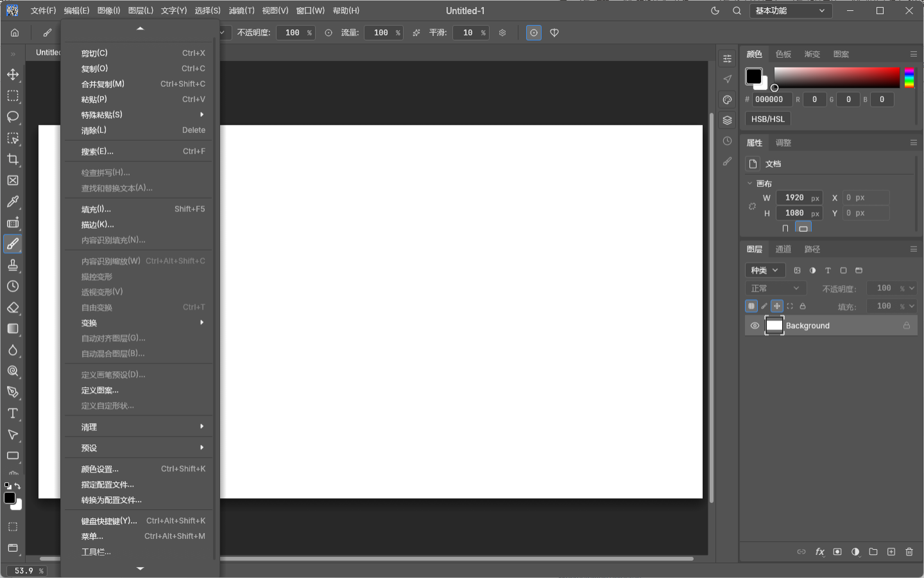The width and height of the screenshot is (924, 578).
Task: Click the hex color input field
Action: pos(772,100)
